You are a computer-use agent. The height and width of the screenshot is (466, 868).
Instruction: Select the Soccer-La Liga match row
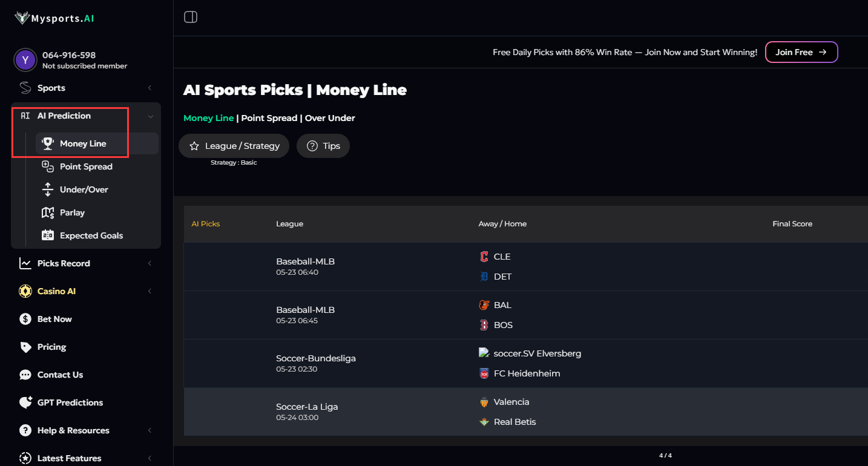click(x=526, y=412)
